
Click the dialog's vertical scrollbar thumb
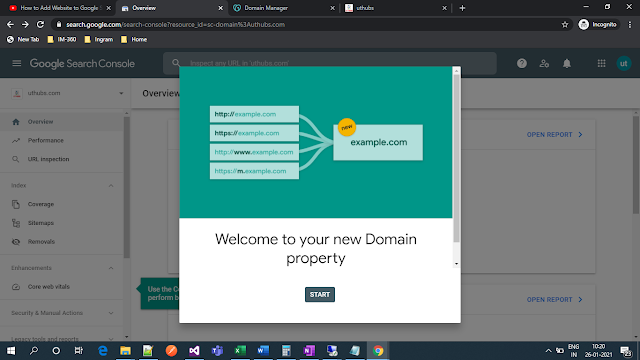click(456, 158)
